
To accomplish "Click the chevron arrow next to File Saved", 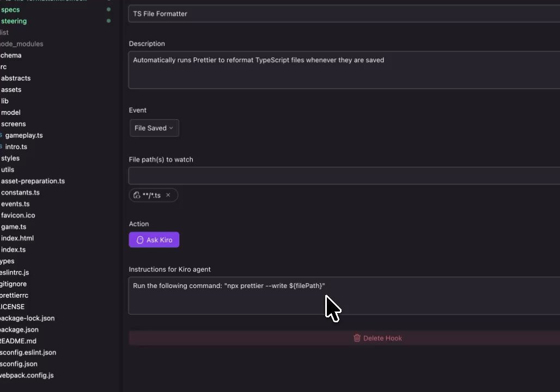I will [171, 128].
